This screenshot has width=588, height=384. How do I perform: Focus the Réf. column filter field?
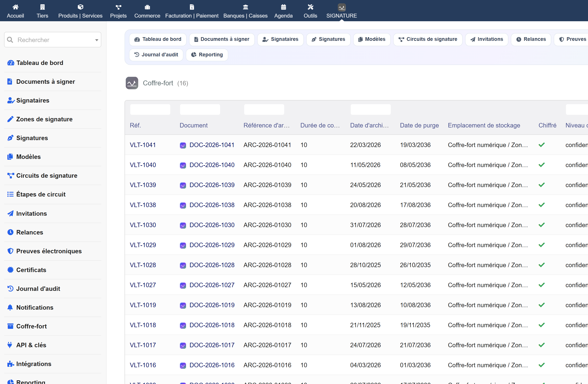click(150, 109)
